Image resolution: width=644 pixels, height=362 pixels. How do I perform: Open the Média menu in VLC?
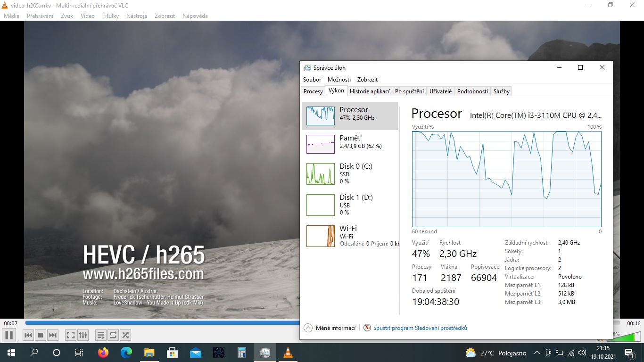[x=12, y=16]
